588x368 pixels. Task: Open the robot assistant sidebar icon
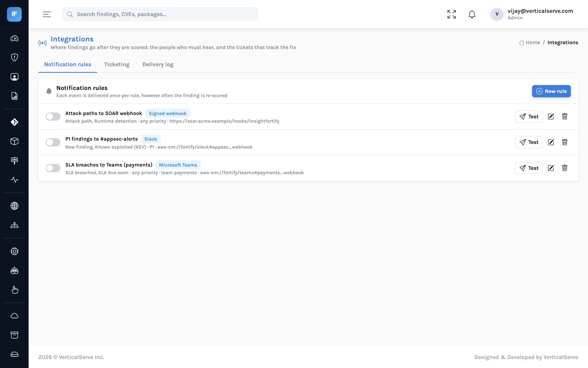tap(14, 270)
